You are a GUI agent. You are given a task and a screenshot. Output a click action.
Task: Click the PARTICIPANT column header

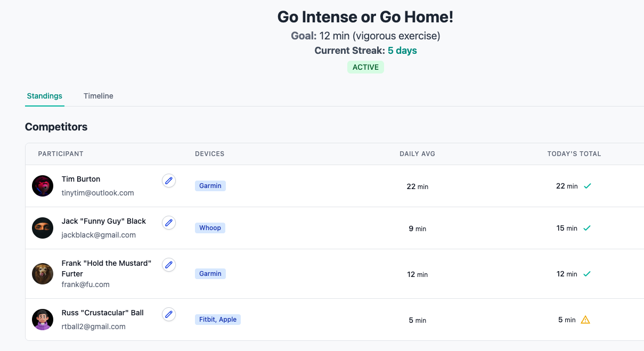(x=61, y=153)
